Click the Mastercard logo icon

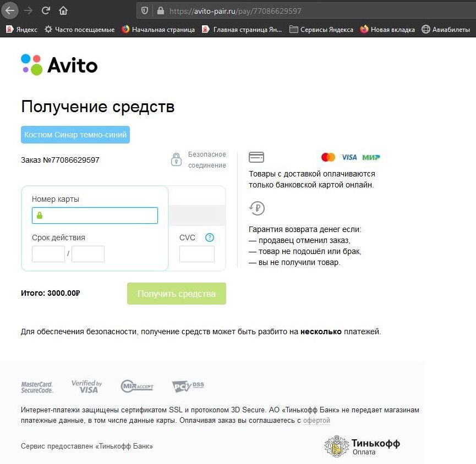tap(328, 157)
